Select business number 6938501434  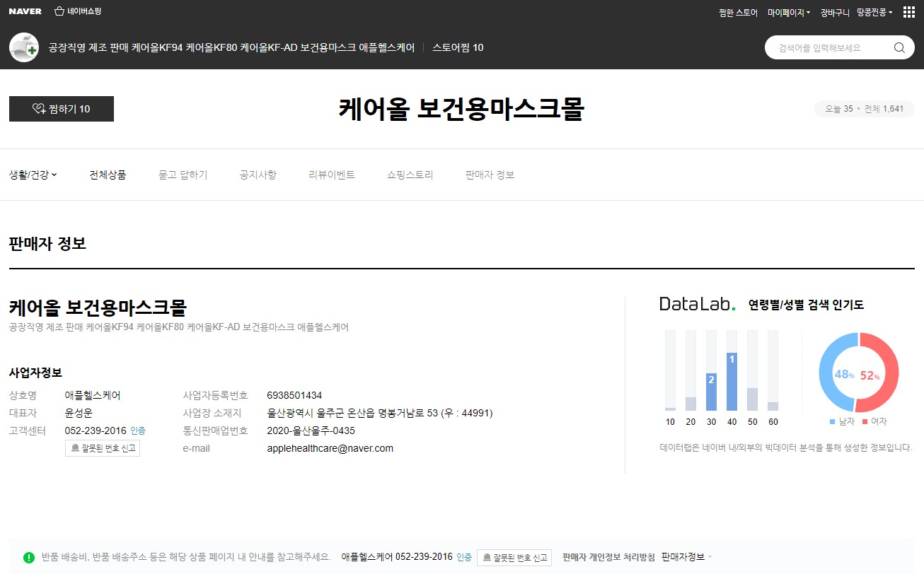coord(294,395)
